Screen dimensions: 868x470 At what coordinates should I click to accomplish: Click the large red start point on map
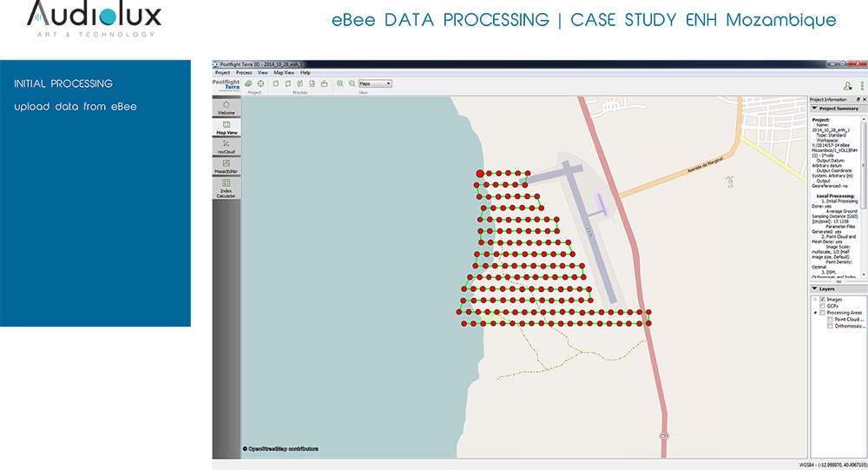(480, 174)
